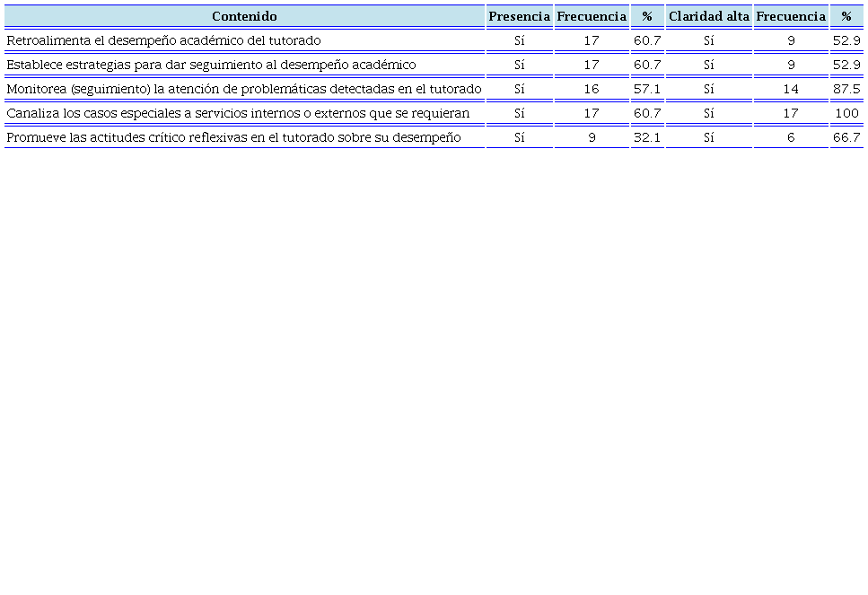868x595 pixels.
Task: Select the frequency cell showing 6
Action: tap(790, 137)
